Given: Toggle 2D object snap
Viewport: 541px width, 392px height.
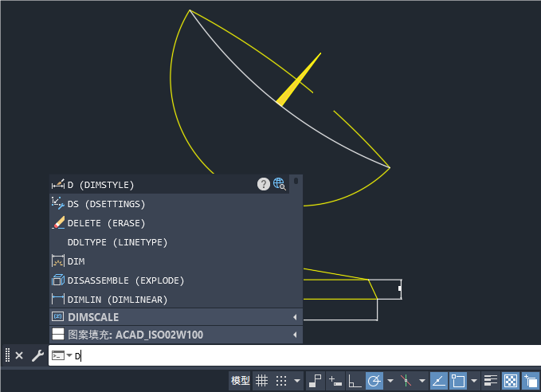Looking at the screenshot, I should (458, 381).
